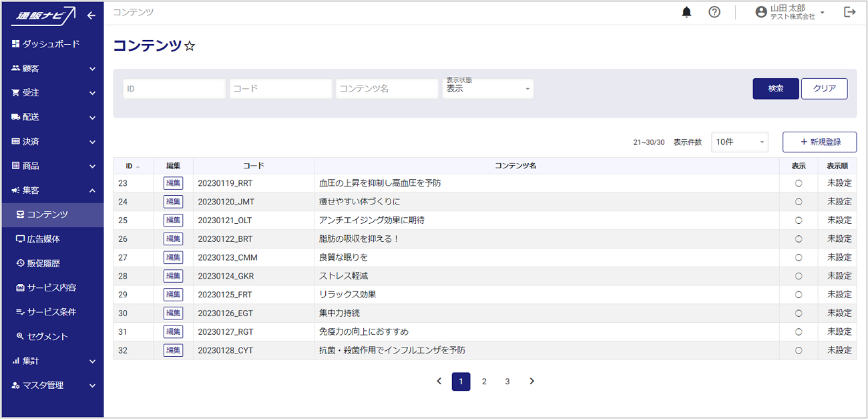Screen dimensions: 868x419
Task: Open the 表示状態 dropdown
Action: pyautogui.click(x=487, y=88)
